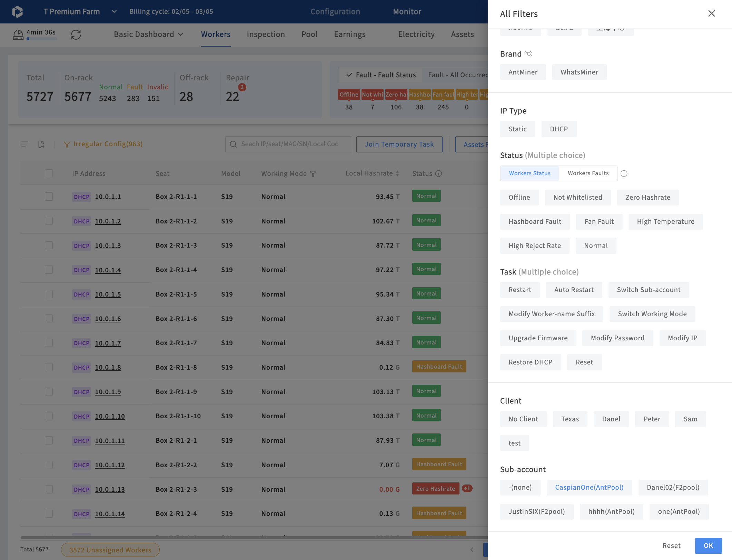Click OK to apply filters

tap(708, 546)
